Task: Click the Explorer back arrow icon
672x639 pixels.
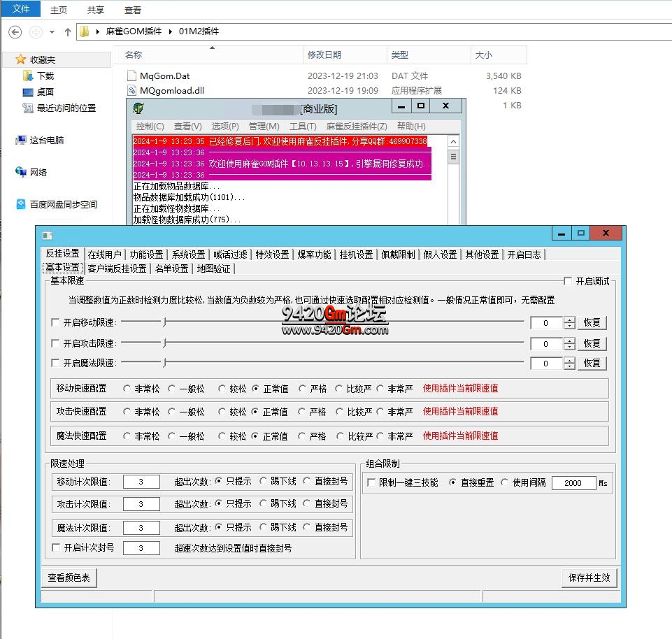Action: pos(15,32)
